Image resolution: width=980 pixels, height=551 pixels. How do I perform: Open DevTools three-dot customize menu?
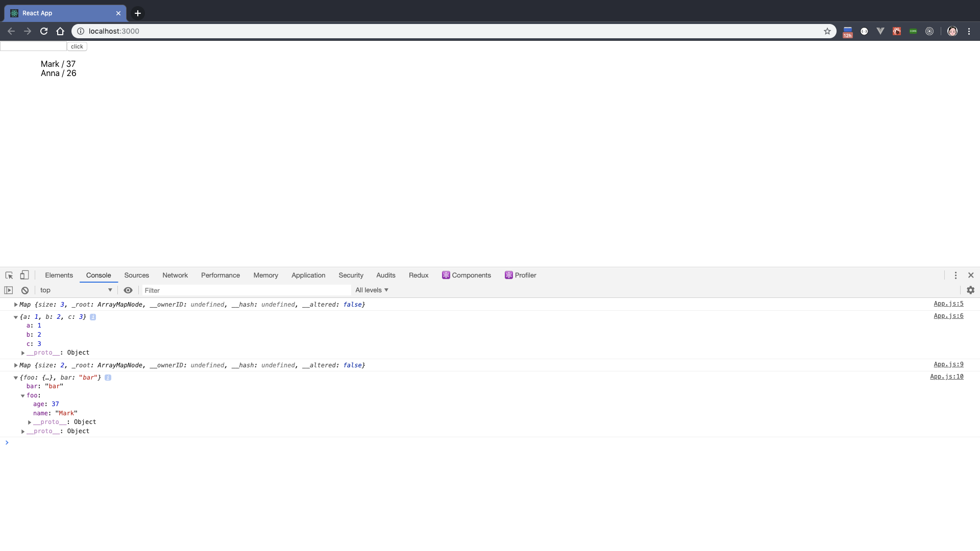[x=955, y=275]
